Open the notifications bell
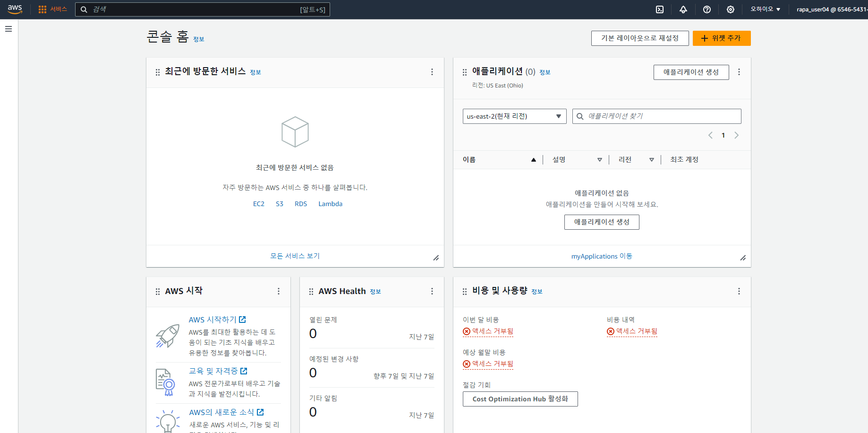Image resolution: width=868 pixels, height=433 pixels. pyautogui.click(x=683, y=9)
